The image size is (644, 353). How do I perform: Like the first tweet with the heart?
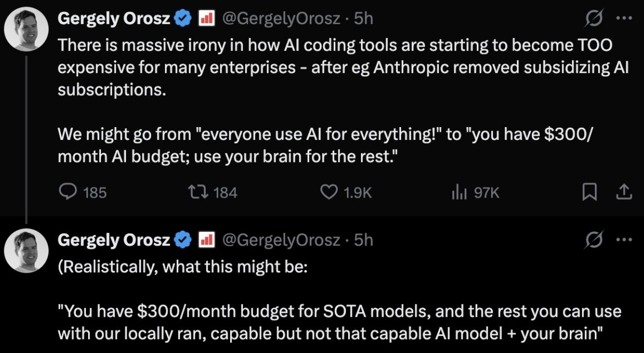coord(329,192)
